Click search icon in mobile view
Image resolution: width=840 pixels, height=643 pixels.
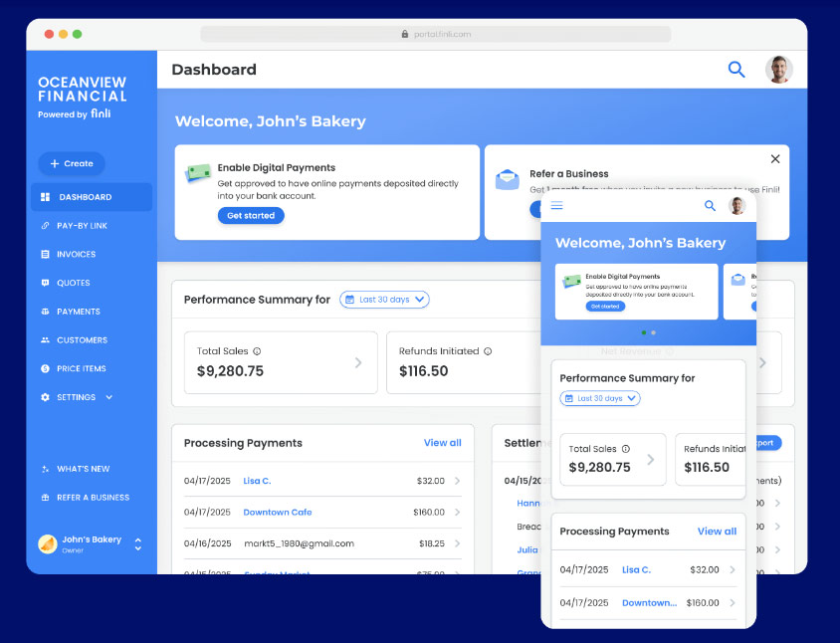coord(710,205)
